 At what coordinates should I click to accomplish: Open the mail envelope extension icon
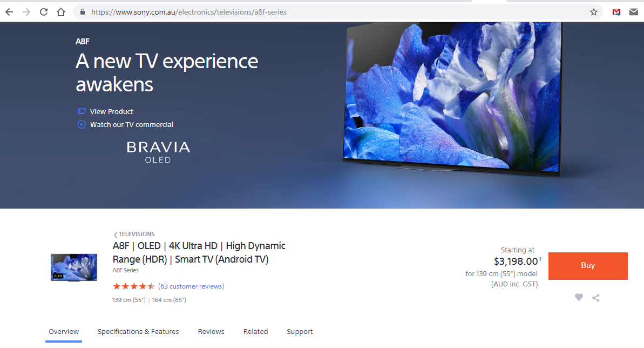click(633, 12)
